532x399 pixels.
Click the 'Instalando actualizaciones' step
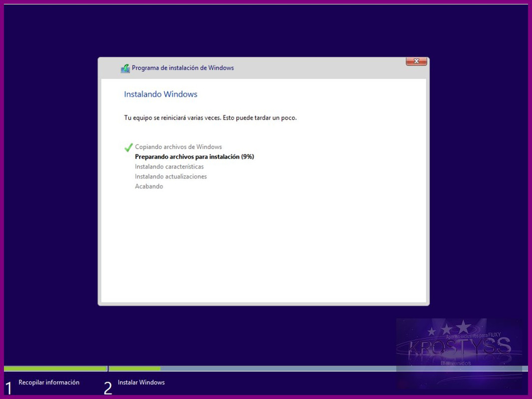171,176
